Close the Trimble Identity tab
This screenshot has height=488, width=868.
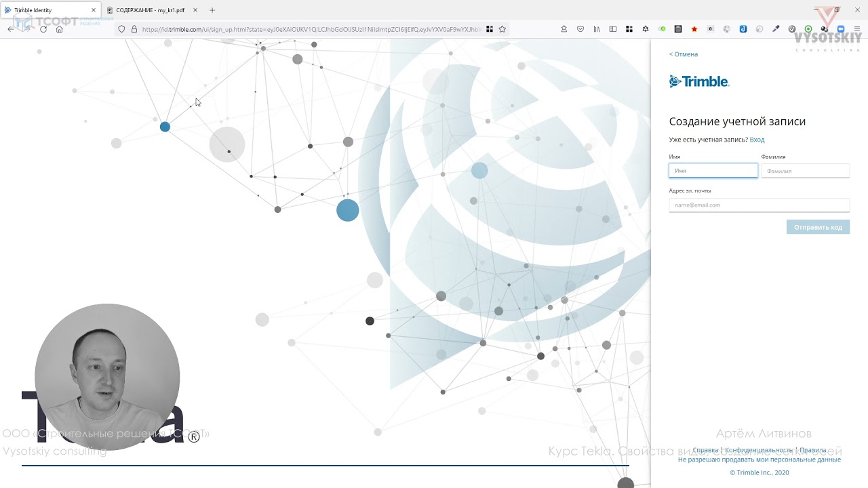tap(94, 10)
